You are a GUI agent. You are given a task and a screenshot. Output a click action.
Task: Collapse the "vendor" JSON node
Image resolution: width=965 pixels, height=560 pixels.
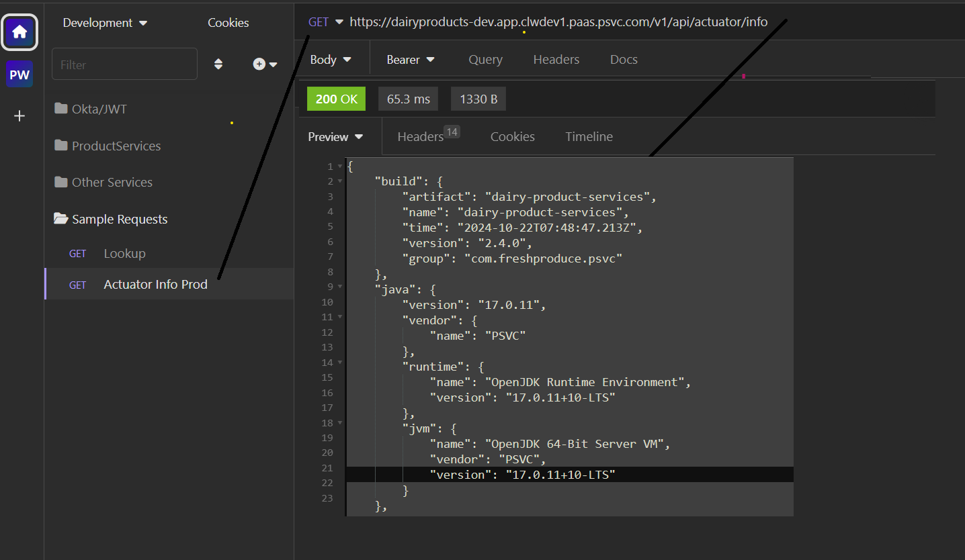pos(340,317)
